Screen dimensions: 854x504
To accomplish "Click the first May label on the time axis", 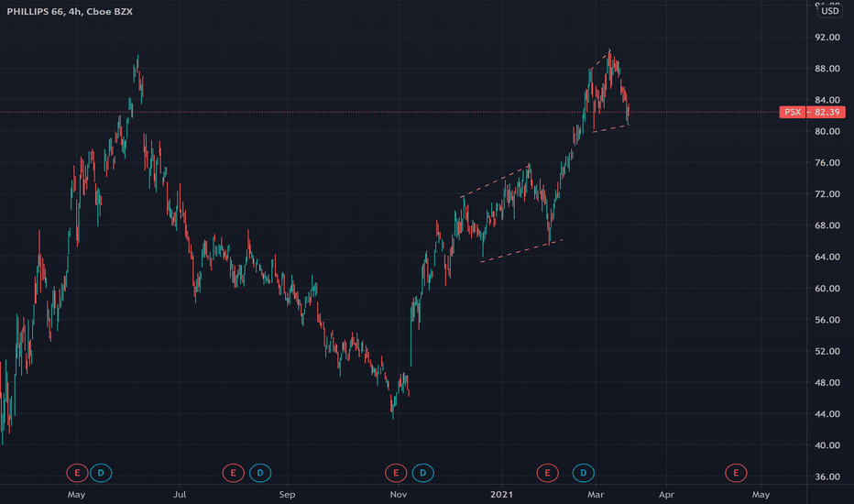I will coord(76,495).
